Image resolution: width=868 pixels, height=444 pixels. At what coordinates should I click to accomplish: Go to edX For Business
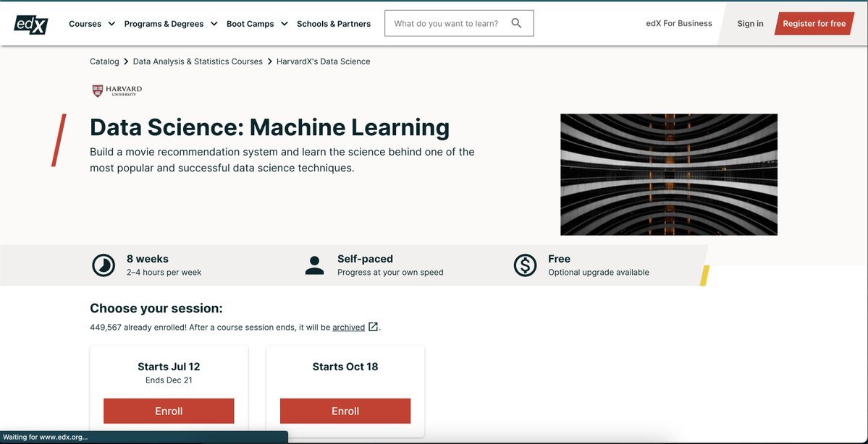coord(678,23)
